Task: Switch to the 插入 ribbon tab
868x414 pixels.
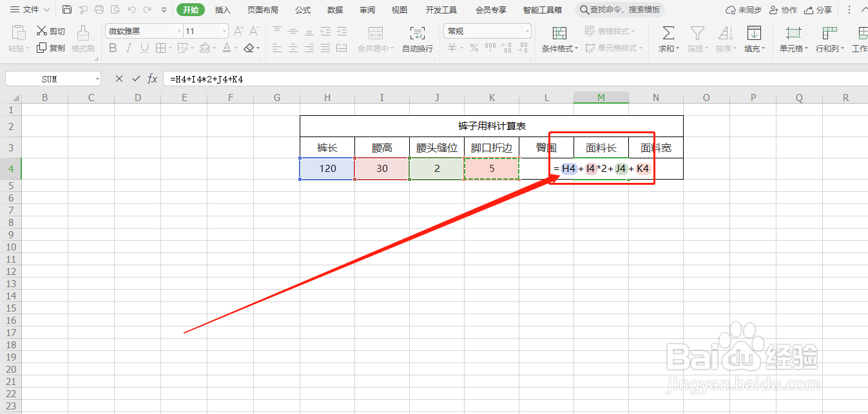Action: [x=222, y=10]
